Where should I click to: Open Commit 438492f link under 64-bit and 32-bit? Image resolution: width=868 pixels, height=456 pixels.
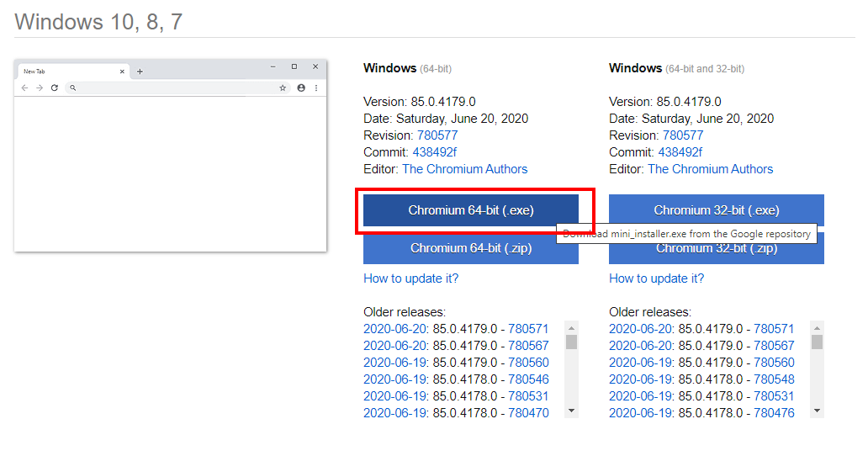click(x=680, y=152)
